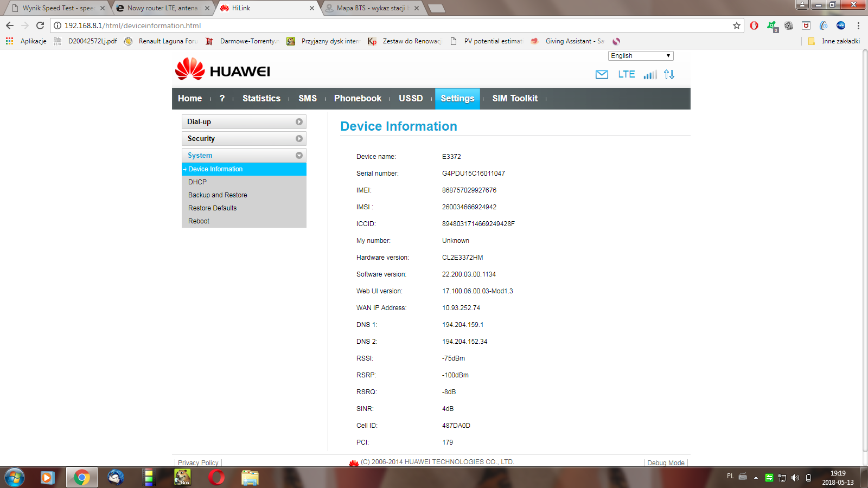Collapse the System menu section
Image resolution: width=868 pixels, height=488 pixels.
pyautogui.click(x=244, y=156)
